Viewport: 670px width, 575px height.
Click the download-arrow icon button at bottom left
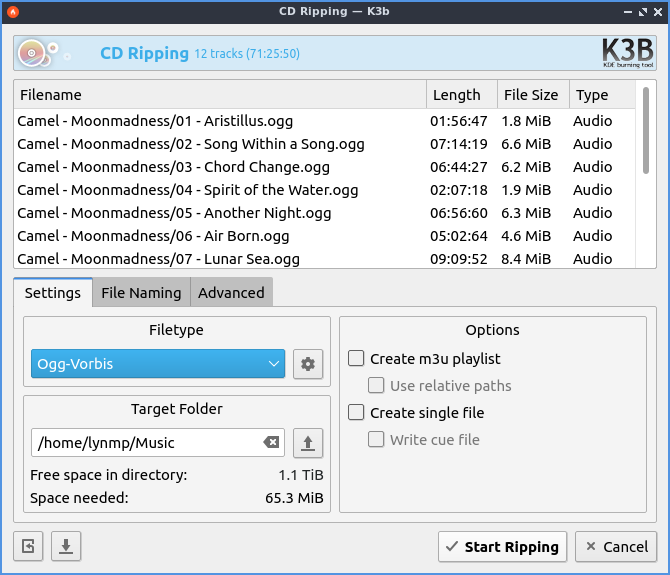[x=65, y=546]
